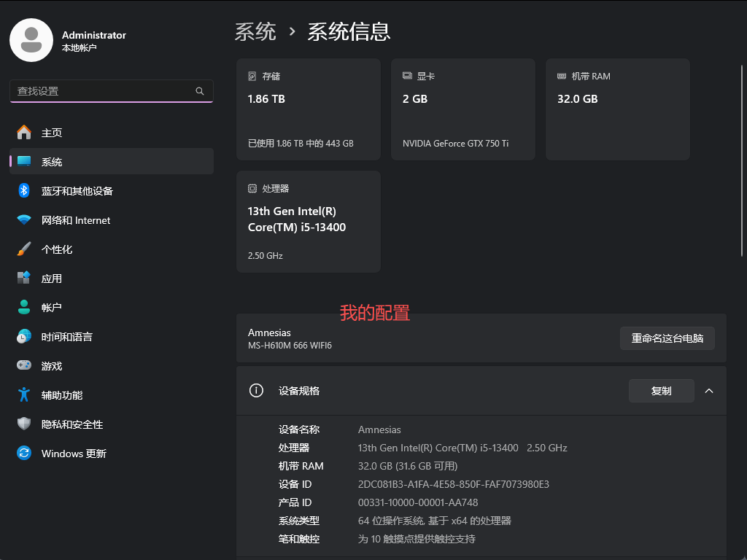The image size is (747, 560).
Task: Click the Gaming controller icon
Action: coord(24,366)
